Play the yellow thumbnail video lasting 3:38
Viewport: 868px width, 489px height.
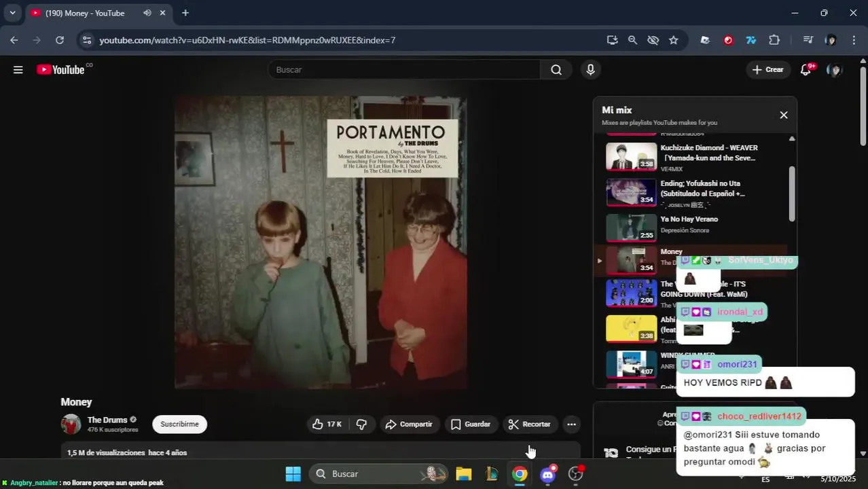[x=632, y=329]
